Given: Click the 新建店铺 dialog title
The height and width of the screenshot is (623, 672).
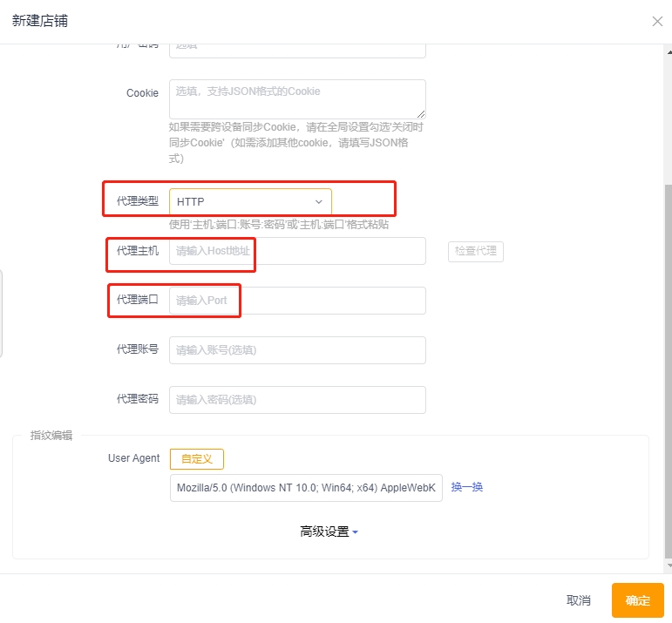Looking at the screenshot, I should click(x=40, y=21).
